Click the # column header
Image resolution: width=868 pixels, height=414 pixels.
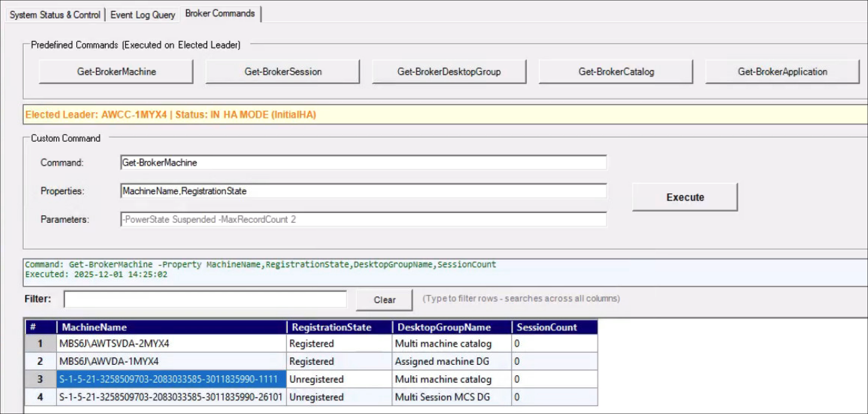click(41, 327)
